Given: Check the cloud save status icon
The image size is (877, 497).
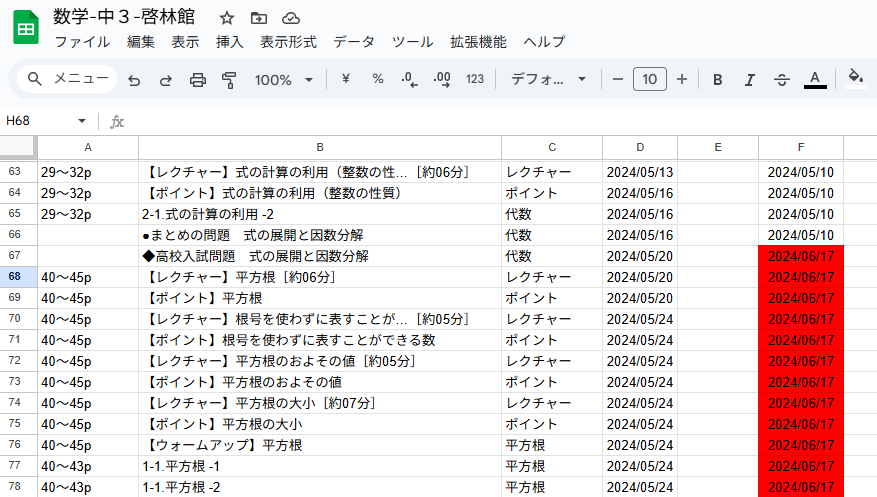Looking at the screenshot, I should (291, 18).
